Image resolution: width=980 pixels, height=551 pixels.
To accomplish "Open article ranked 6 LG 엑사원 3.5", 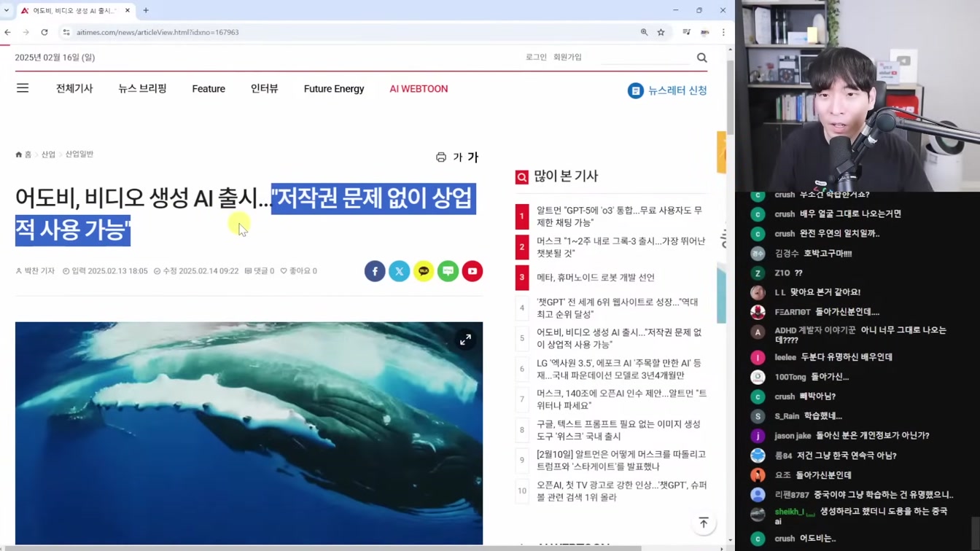I will (619, 369).
